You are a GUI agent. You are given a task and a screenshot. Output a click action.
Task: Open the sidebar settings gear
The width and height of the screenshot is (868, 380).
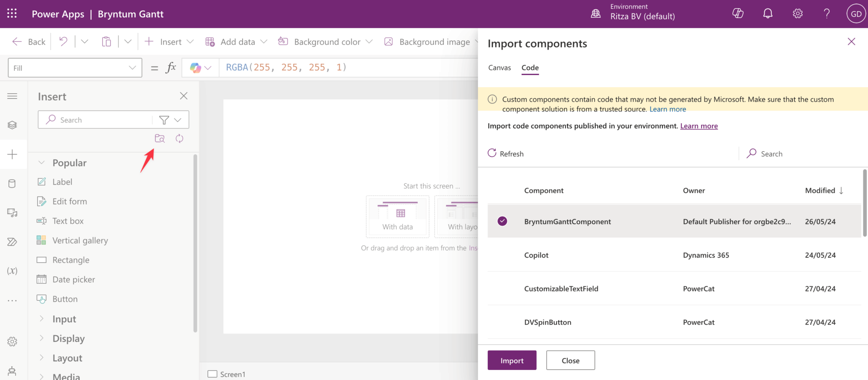12,341
